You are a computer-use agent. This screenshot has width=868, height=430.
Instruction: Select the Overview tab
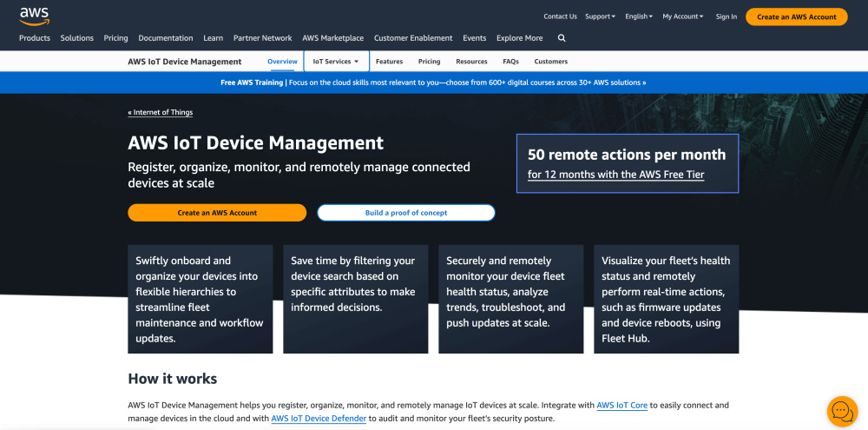pyautogui.click(x=282, y=62)
